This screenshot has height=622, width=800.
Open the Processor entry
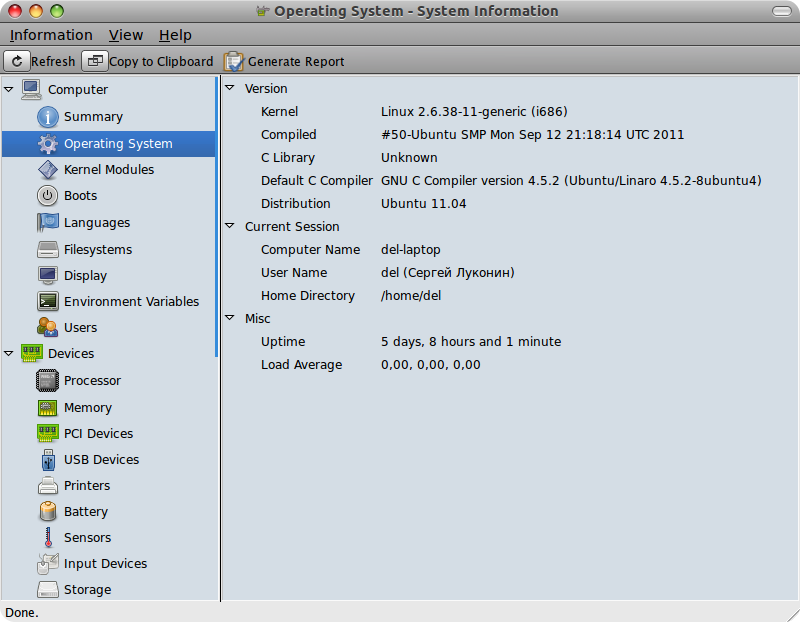click(x=92, y=381)
